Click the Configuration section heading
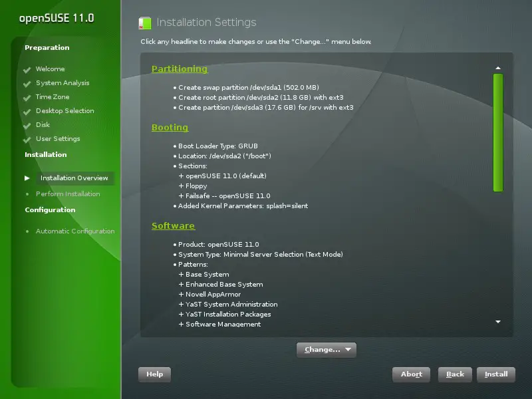 point(51,209)
